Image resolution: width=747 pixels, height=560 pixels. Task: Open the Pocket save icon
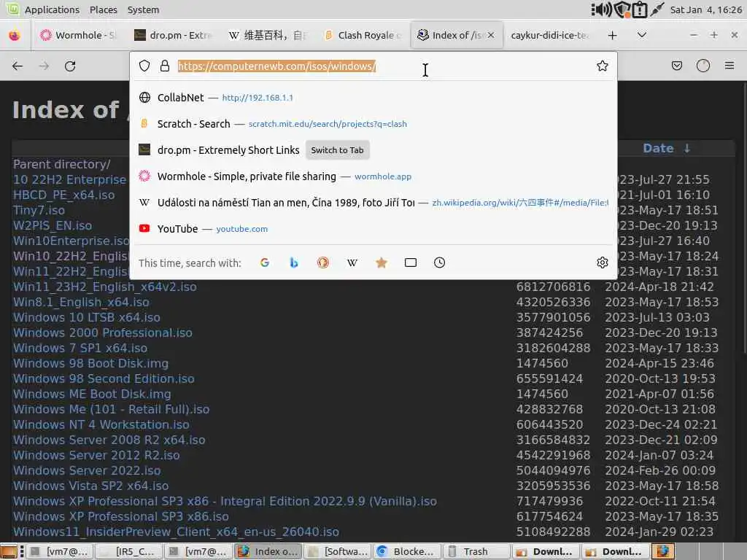[676, 66]
